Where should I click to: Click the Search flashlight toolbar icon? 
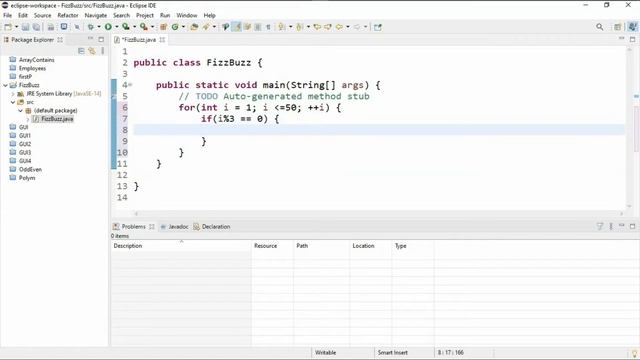tap(206, 27)
